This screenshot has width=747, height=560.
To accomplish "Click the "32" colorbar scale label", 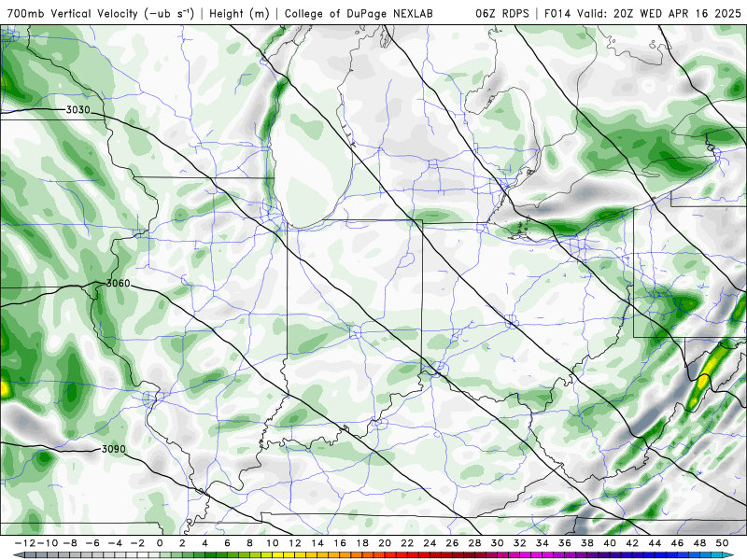I will click(520, 543).
